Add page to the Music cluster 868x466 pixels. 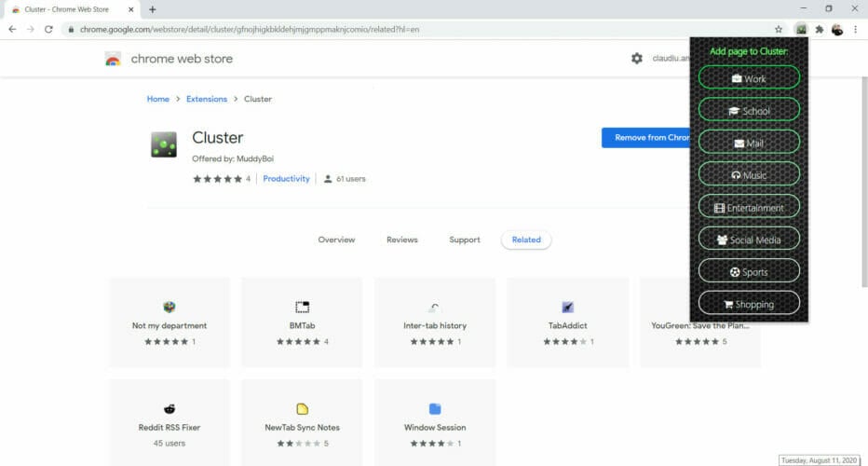pos(749,174)
